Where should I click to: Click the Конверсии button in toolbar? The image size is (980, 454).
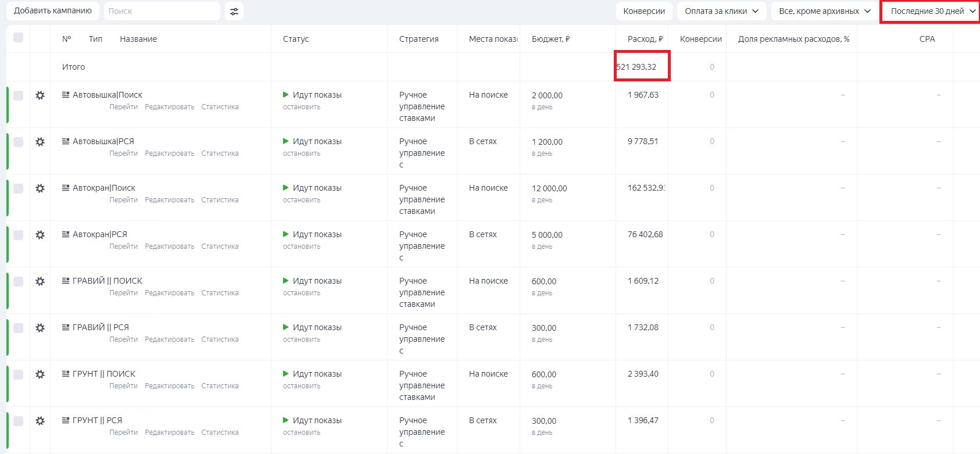pos(644,11)
